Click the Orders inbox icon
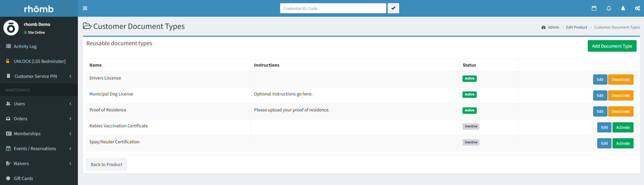 (x=8, y=118)
